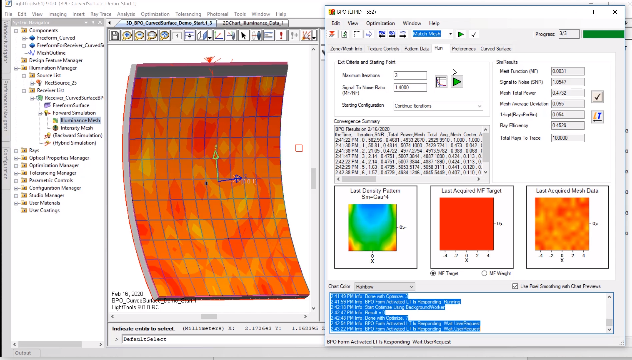Click the Last Acquired MF Target chart thumbnail
The width and height of the screenshot is (632, 360).
pyautogui.click(x=472, y=227)
